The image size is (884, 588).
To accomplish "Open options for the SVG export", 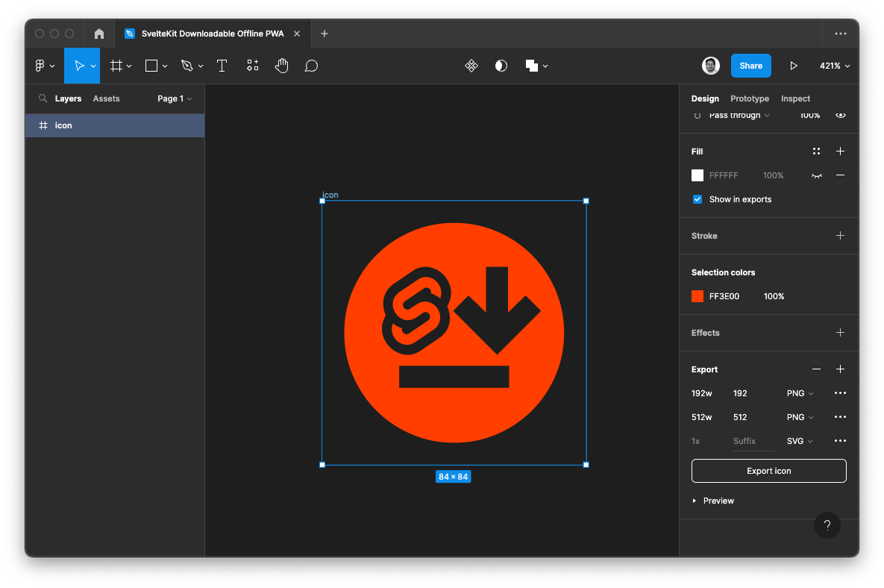I will click(840, 441).
